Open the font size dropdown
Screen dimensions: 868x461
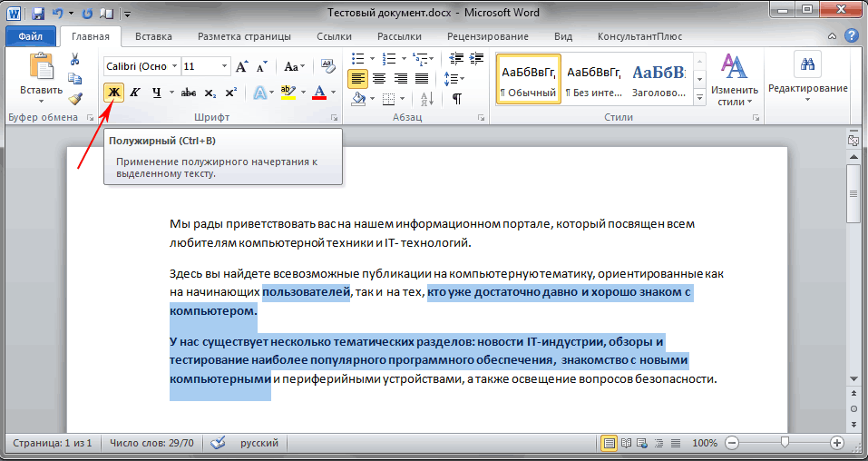point(224,66)
